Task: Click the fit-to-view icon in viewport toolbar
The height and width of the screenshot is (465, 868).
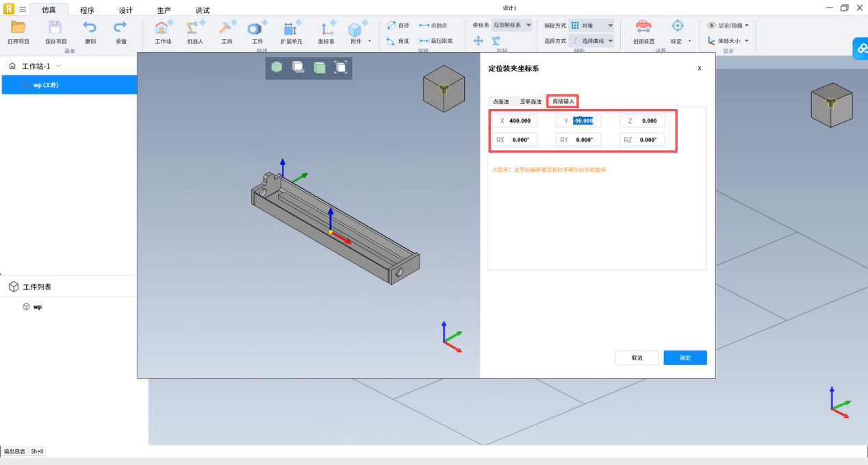Action: pyautogui.click(x=340, y=67)
